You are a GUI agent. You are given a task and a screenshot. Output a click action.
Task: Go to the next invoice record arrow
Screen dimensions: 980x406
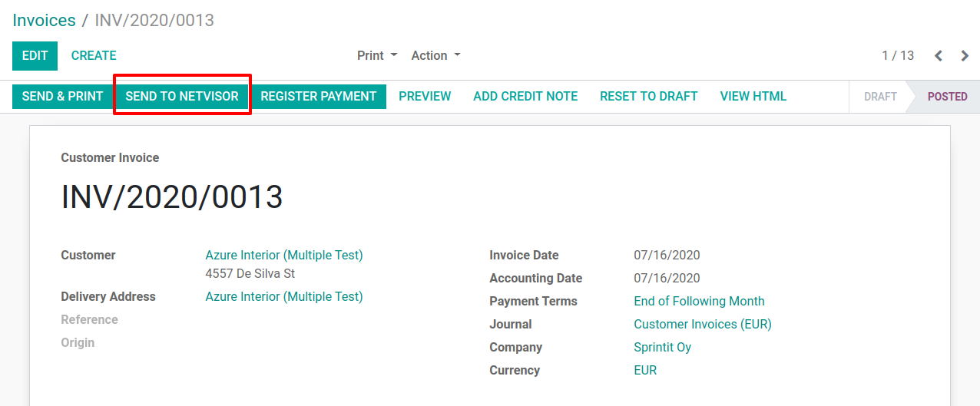(965, 56)
